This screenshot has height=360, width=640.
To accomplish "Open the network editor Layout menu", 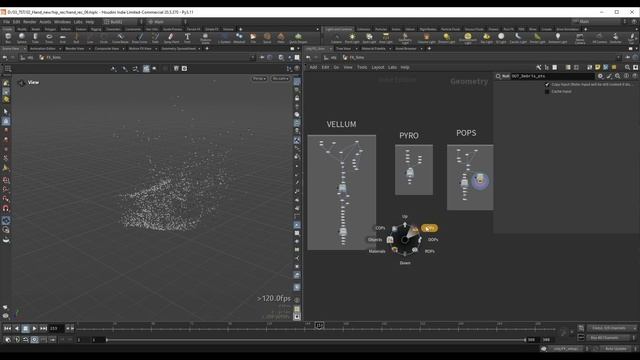I will pyautogui.click(x=378, y=67).
